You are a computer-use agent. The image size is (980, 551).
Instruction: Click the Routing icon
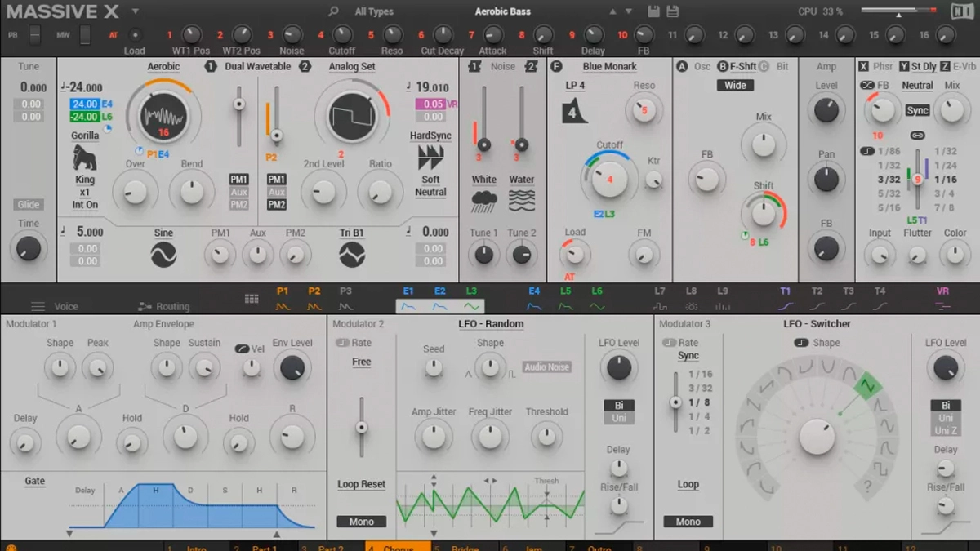tap(145, 307)
